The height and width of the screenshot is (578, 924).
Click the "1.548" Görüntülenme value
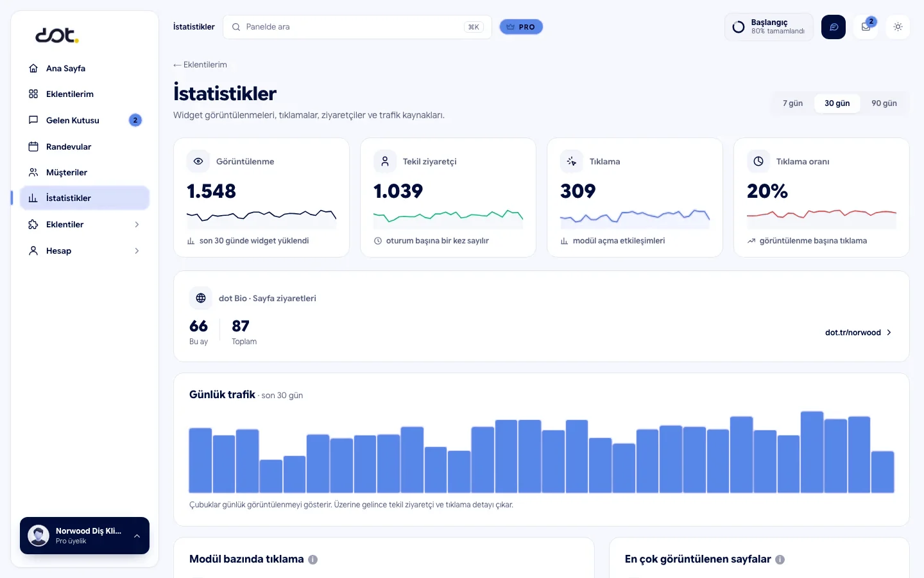tap(212, 191)
